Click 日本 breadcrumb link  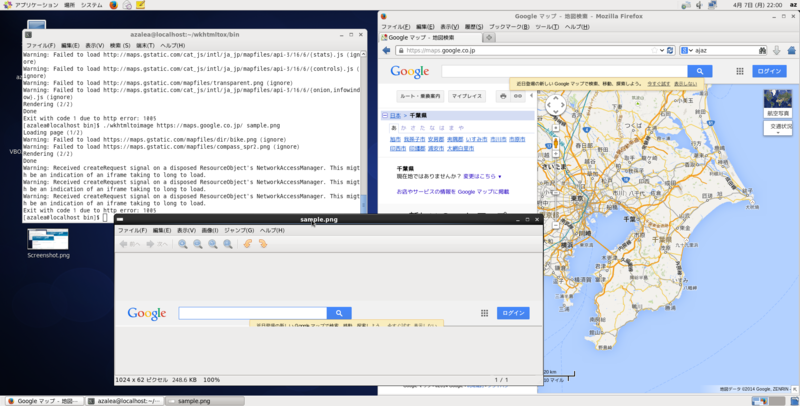click(395, 116)
